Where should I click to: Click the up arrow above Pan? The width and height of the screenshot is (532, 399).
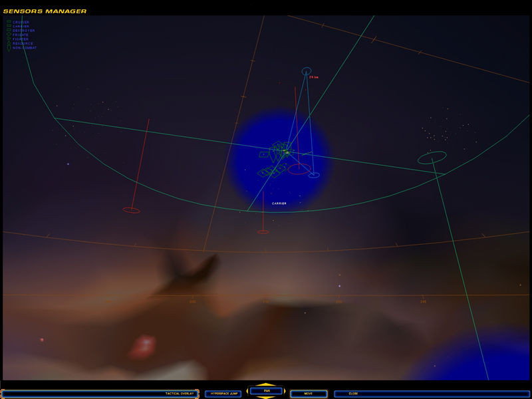pos(266,384)
